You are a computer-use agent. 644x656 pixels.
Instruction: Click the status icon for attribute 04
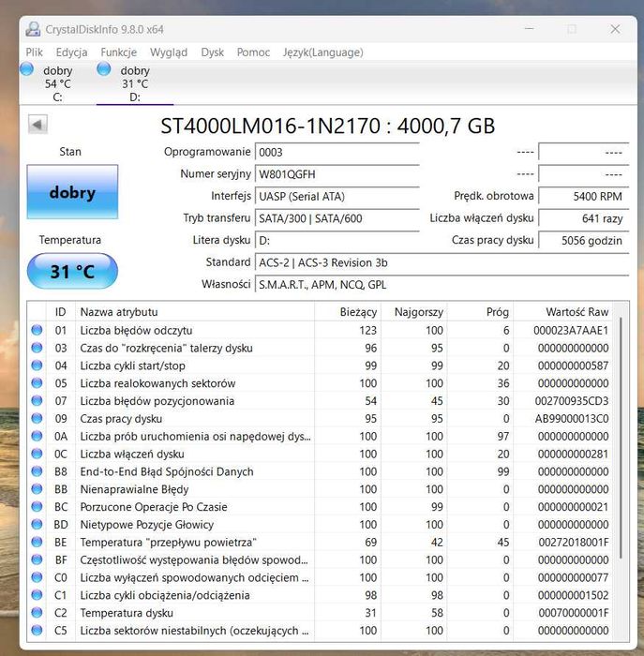coord(37,365)
